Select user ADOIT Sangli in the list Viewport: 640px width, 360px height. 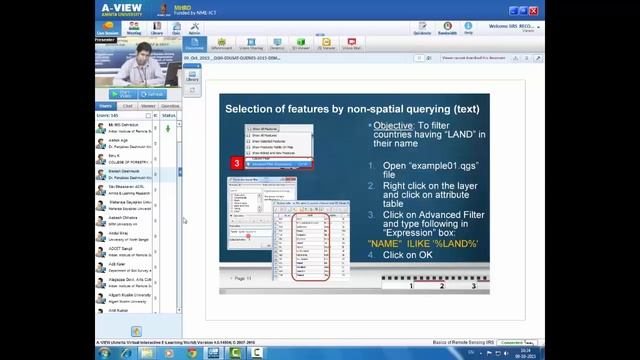pos(124,252)
